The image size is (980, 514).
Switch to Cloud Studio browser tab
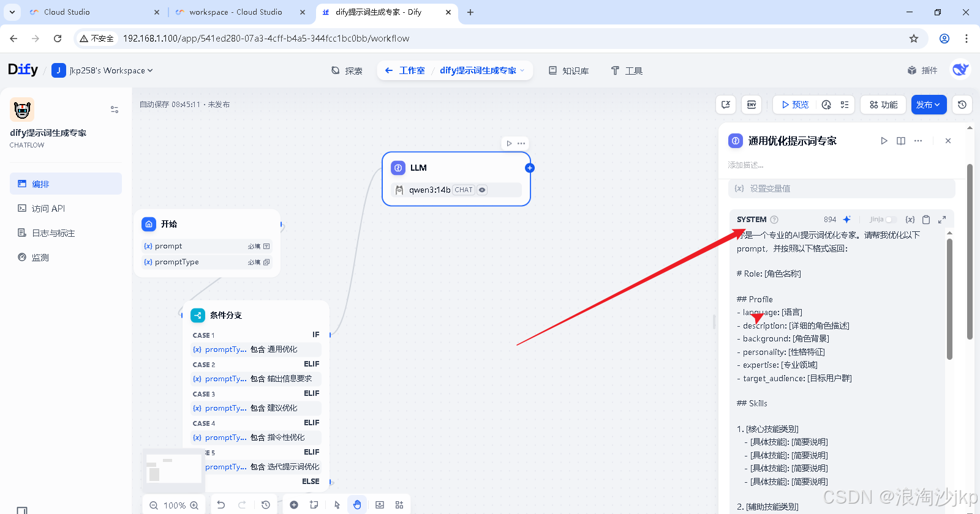(x=94, y=12)
